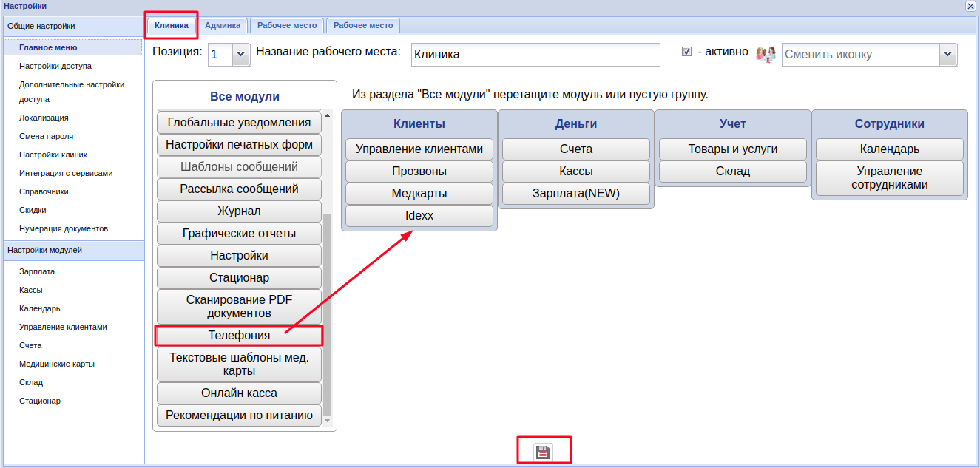Select the Клиника tab
The height and width of the screenshot is (468, 980).
pyautogui.click(x=172, y=25)
